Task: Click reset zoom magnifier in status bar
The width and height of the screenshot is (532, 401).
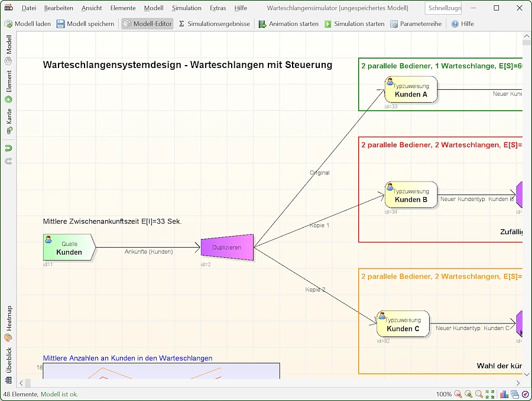Action: click(479, 394)
